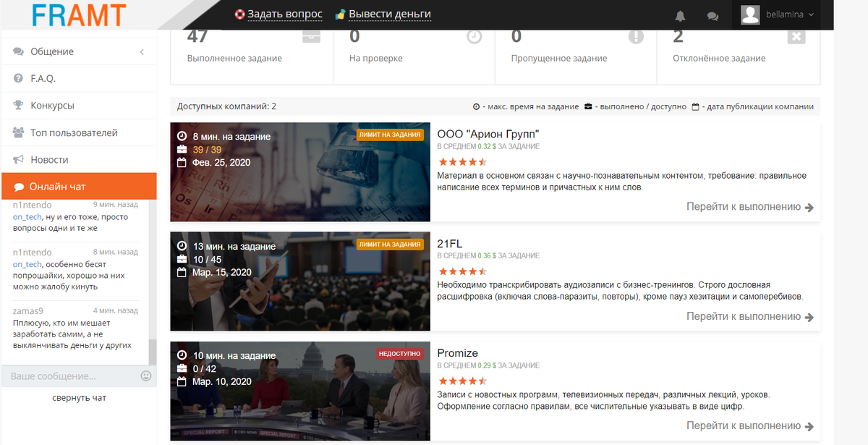Open messages chat bubbles icon
The width and height of the screenshot is (868, 445).
coord(712,15)
